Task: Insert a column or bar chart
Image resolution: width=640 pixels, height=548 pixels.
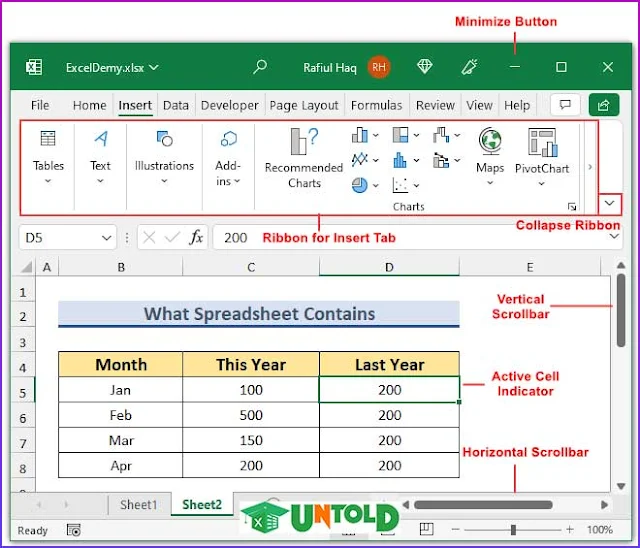Action: 360,135
